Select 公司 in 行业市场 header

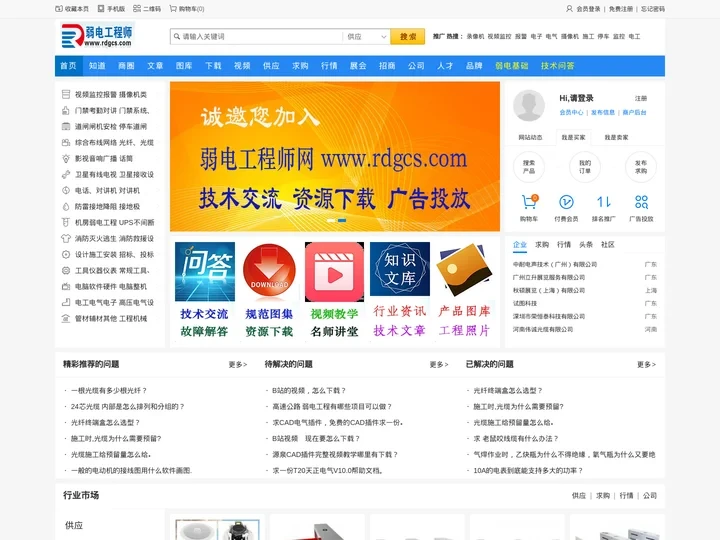[x=650, y=495]
